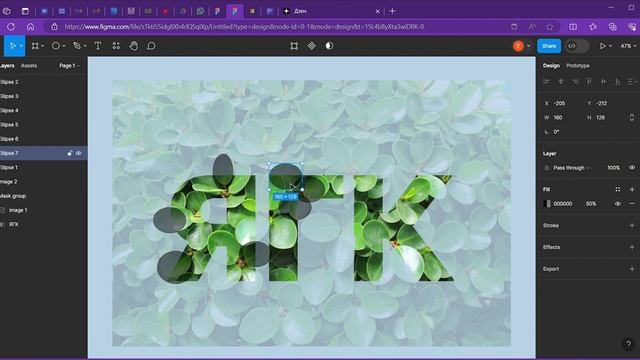Screen dimensions: 640x360
Task: Open more distribute options dropdown
Action: pyautogui.click(x=632, y=82)
